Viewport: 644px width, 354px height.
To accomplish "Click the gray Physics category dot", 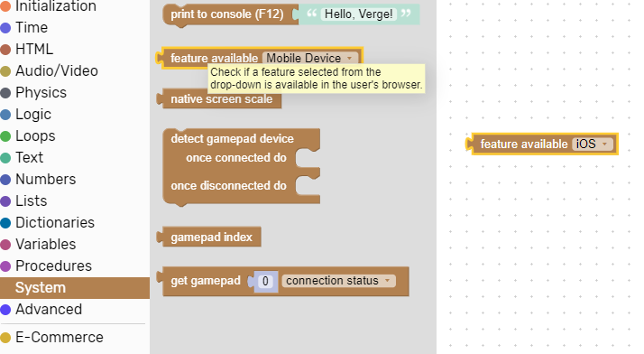I will pos(5,93).
